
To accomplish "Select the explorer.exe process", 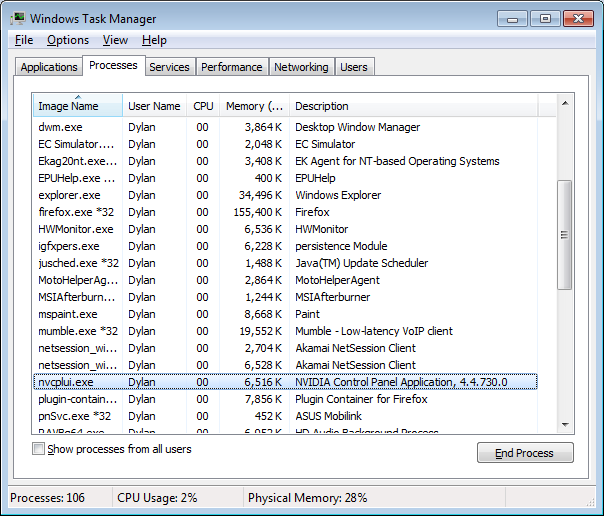I will [285, 195].
